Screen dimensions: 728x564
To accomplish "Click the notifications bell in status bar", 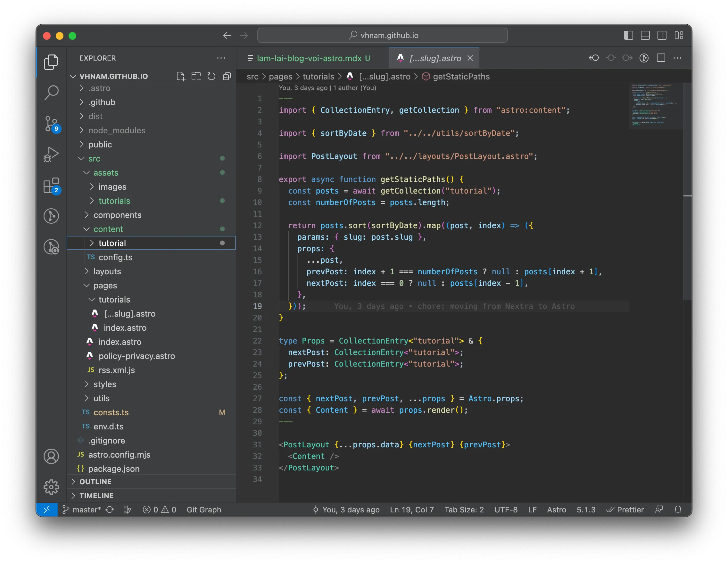I will point(678,510).
